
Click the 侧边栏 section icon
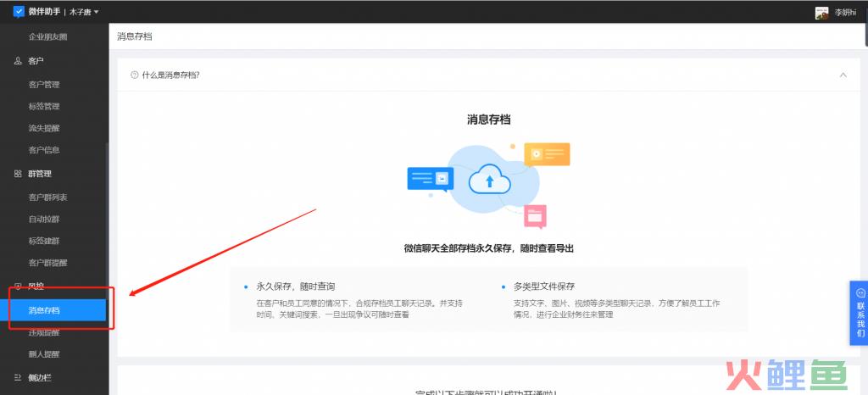pos(18,378)
